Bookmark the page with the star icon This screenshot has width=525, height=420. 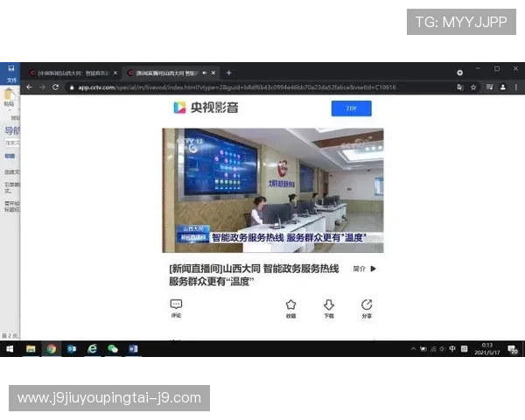(473, 87)
